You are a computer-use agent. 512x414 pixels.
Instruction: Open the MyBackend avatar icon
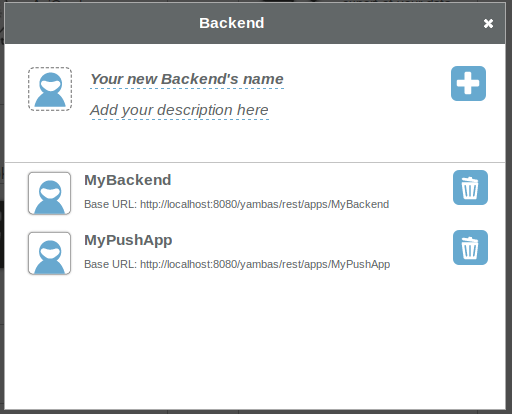click(50, 193)
